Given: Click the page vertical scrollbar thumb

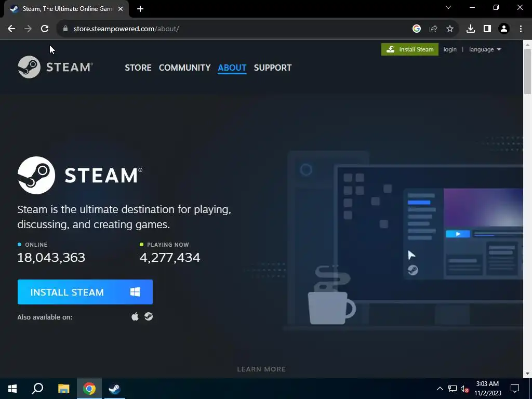Looking at the screenshot, I should (x=527, y=71).
